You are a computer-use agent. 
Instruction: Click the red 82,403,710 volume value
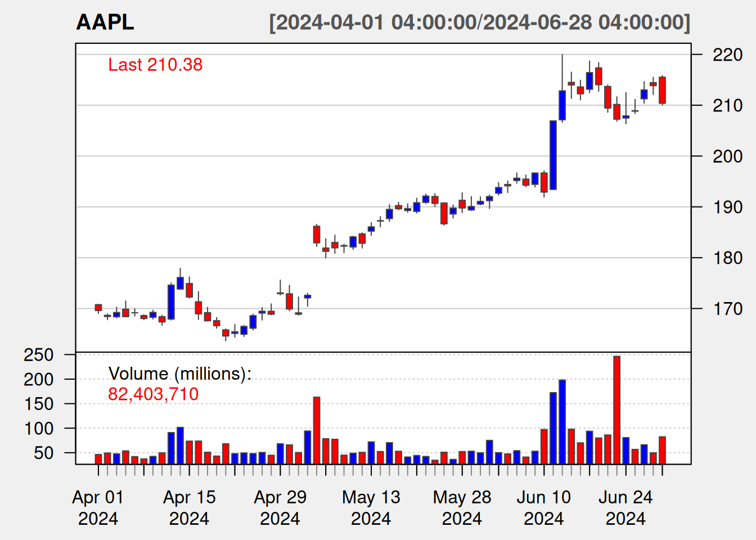(153, 394)
